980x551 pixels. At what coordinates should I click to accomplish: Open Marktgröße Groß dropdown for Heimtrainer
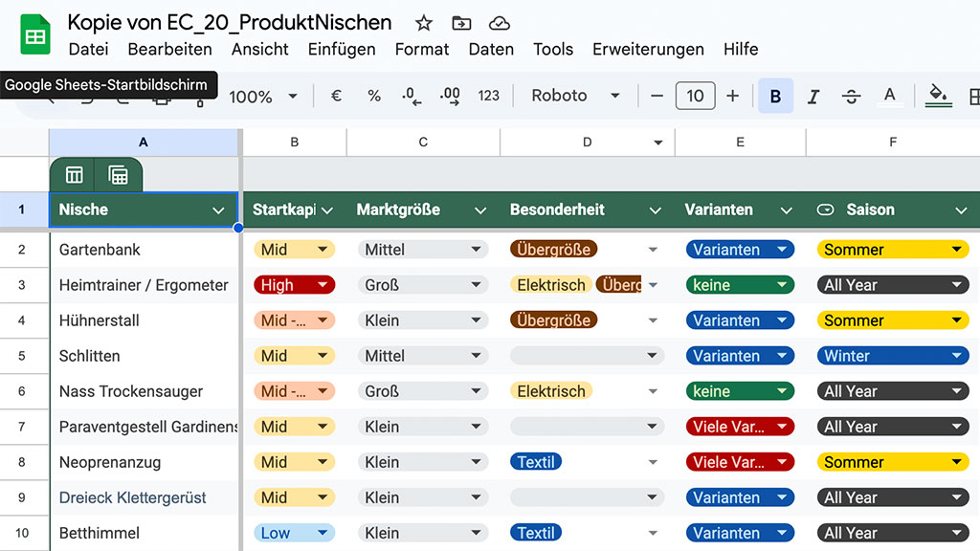[422, 285]
